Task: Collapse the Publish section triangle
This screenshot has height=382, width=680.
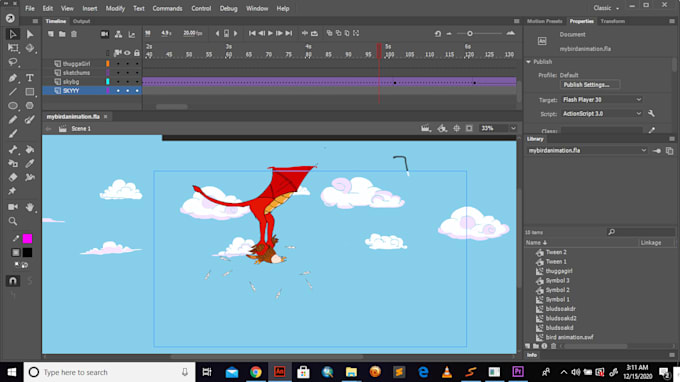Action: tap(529, 62)
